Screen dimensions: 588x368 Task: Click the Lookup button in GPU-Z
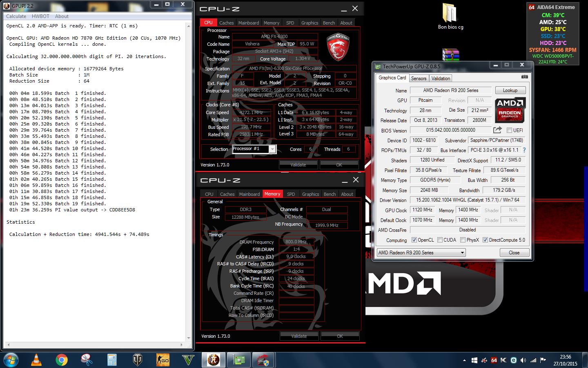[x=510, y=90]
